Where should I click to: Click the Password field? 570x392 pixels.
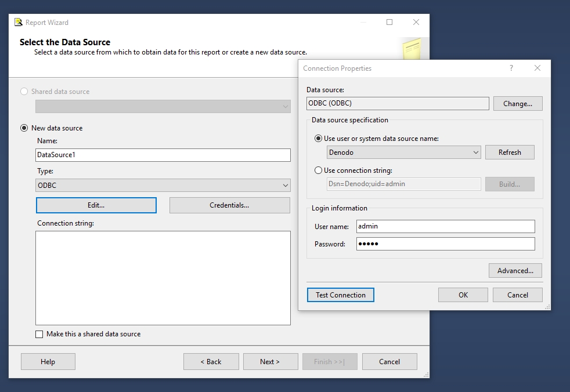445,244
